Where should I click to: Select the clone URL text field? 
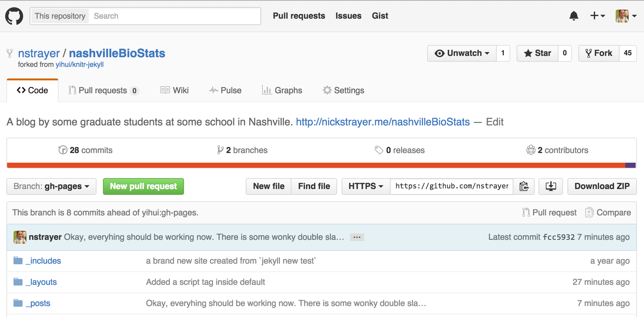click(452, 186)
